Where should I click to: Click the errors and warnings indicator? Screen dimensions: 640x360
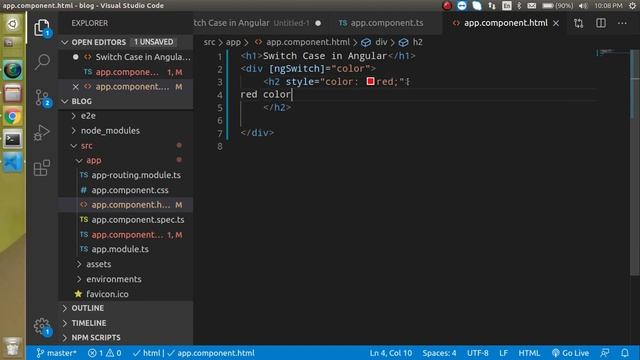(x=104, y=353)
